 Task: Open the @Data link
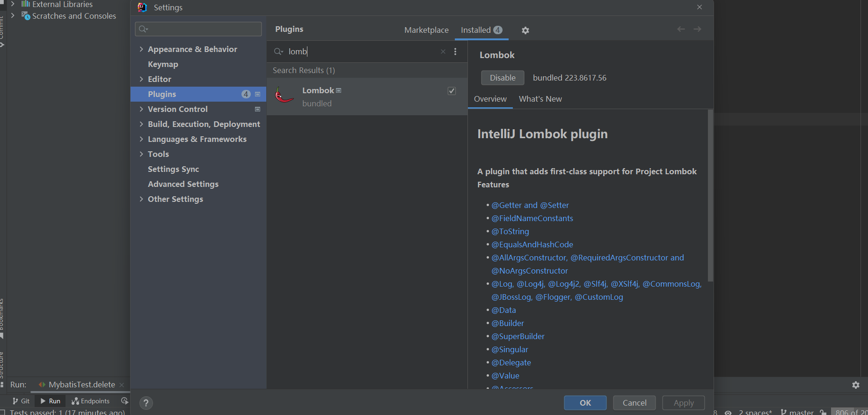(x=503, y=310)
